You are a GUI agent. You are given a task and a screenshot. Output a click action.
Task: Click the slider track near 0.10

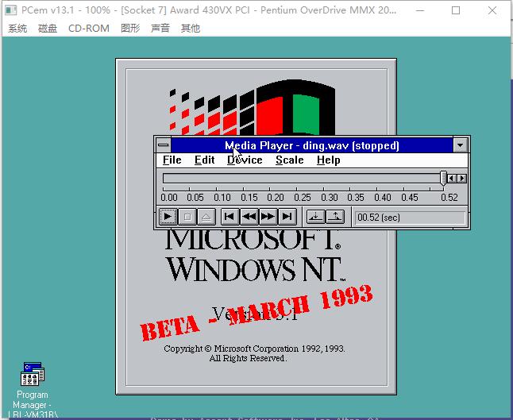click(217, 179)
